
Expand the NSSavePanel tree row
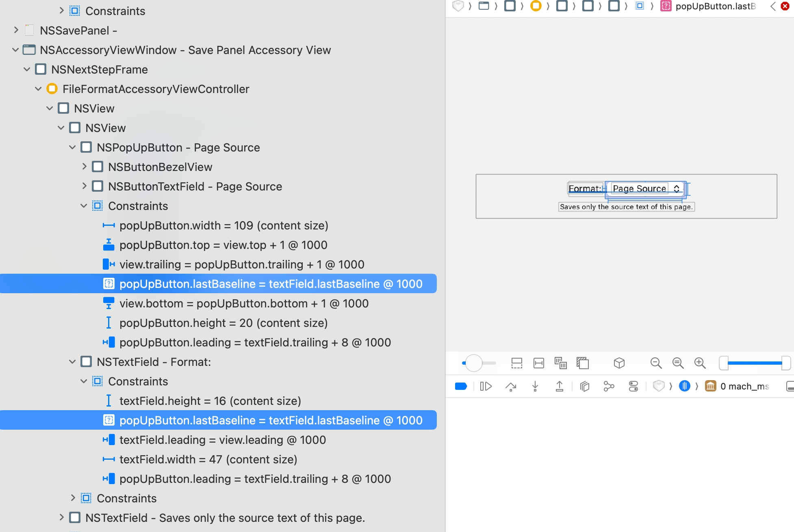pos(16,30)
